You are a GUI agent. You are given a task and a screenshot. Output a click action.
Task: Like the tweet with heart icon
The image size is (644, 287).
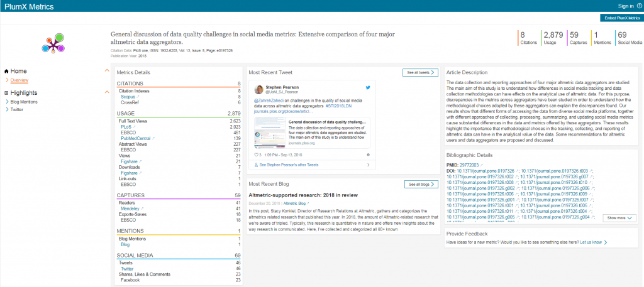[x=257, y=154]
